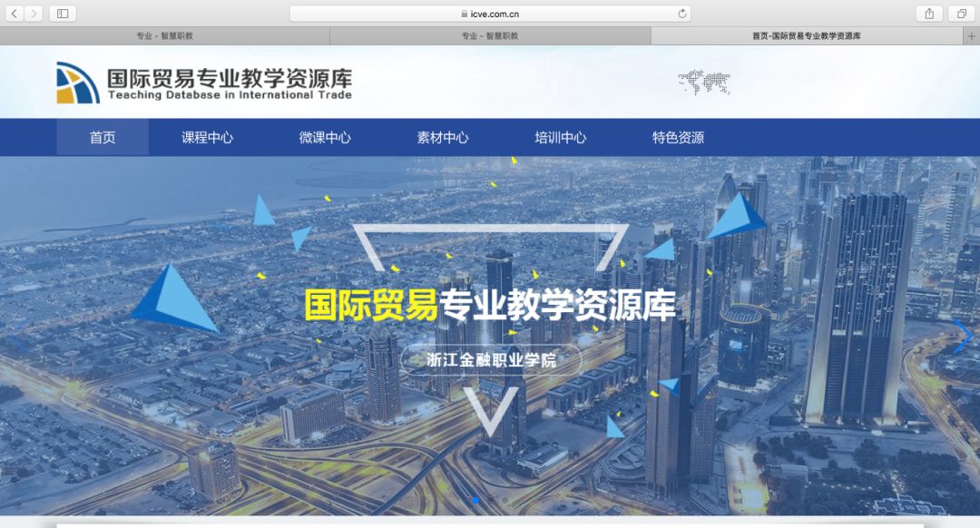Screen dimensions: 980x528
Task: Click the icve.com.cn address bar
Action: click(x=490, y=14)
